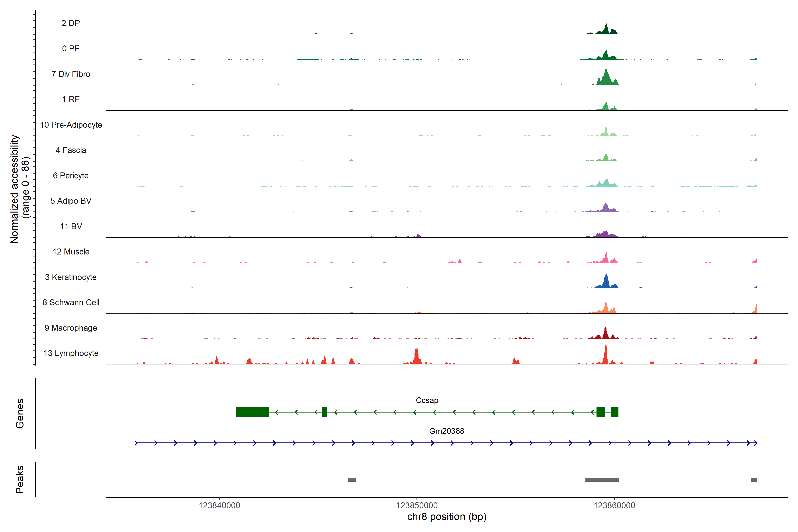The height and width of the screenshot is (532, 798).
Task: Click the 7 Div Fibro track label
Action: point(70,74)
